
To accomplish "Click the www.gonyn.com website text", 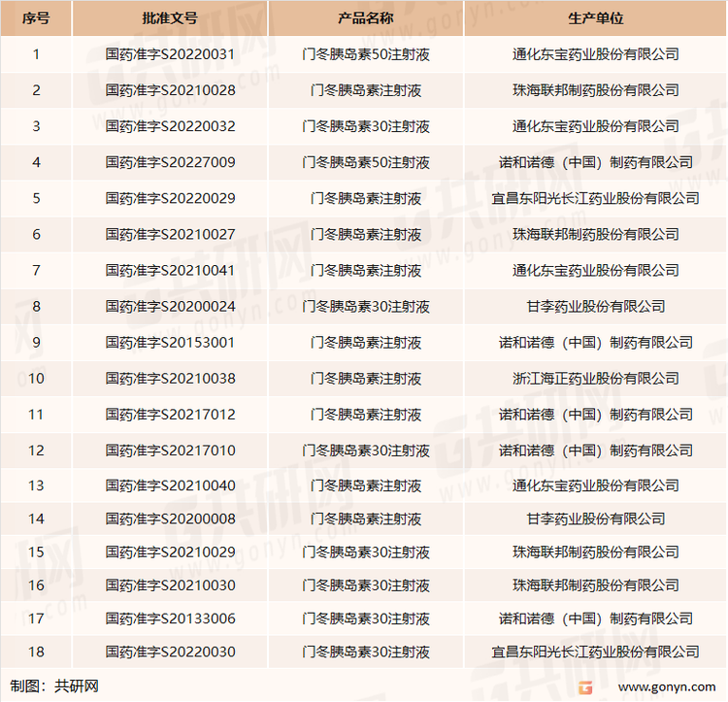I will click(667, 686).
